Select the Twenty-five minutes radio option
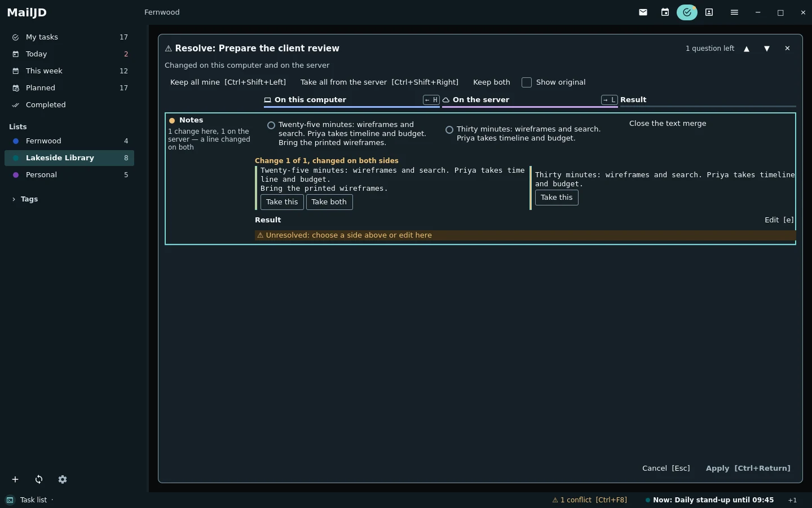 point(271,125)
